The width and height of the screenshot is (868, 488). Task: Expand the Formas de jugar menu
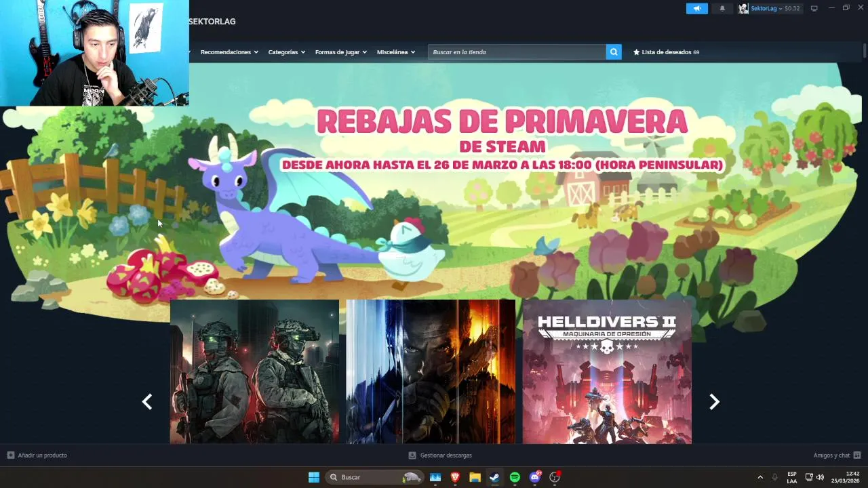pos(340,52)
